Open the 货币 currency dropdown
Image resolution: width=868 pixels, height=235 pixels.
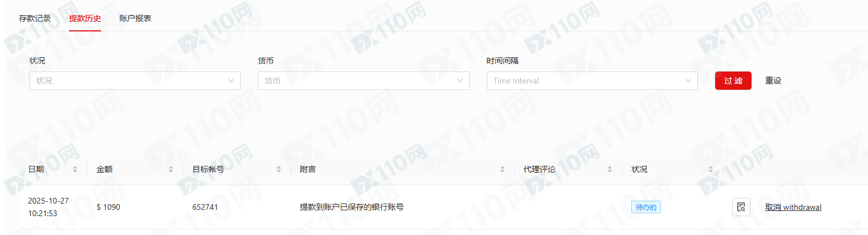point(364,81)
